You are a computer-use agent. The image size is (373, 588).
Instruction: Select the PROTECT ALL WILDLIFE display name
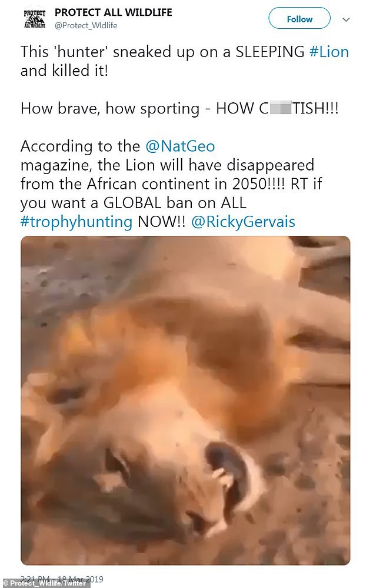pyautogui.click(x=114, y=12)
